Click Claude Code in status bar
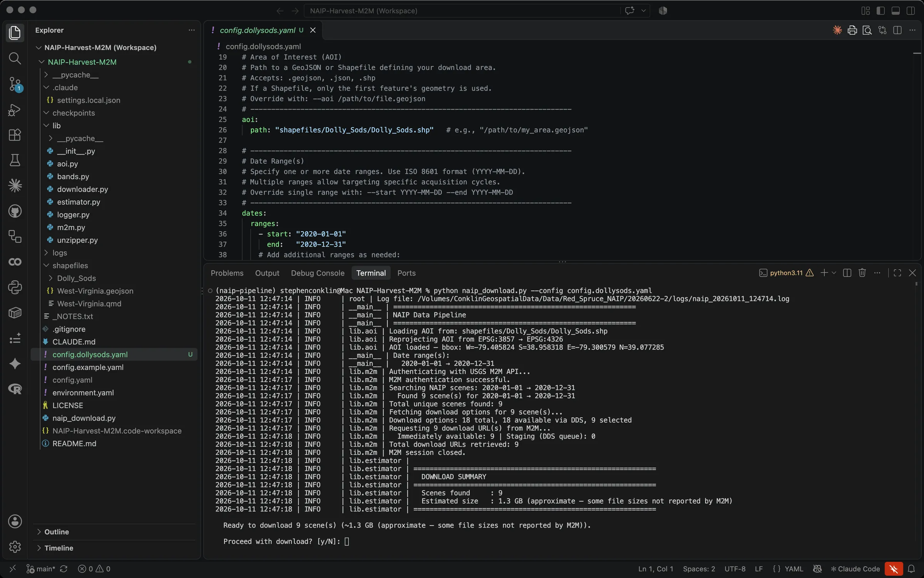 [855, 569]
